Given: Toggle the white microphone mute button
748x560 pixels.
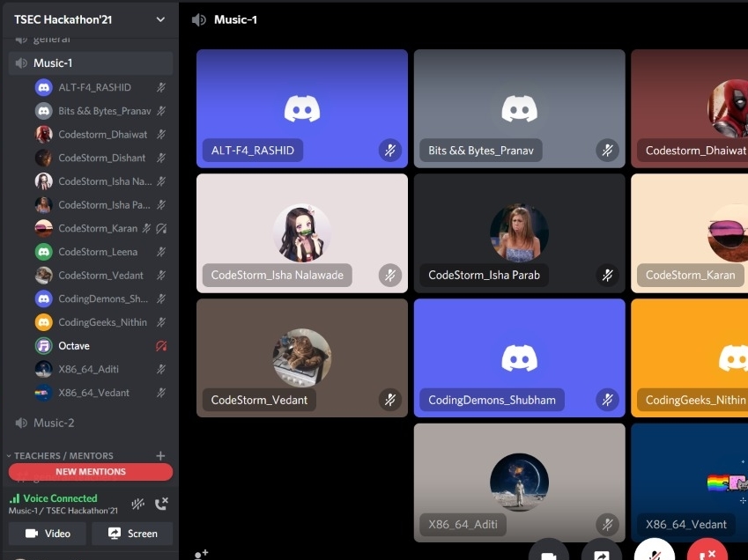Looking at the screenshot, I should pos(654,552).
